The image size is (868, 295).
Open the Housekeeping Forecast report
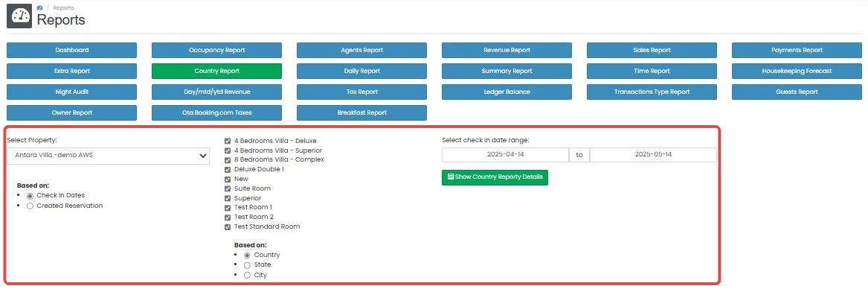797,71
